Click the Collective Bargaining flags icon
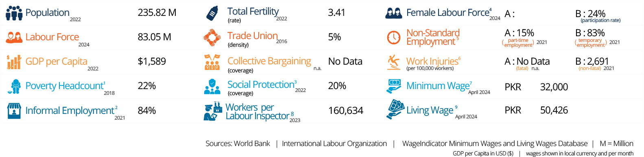 (212, 62)
